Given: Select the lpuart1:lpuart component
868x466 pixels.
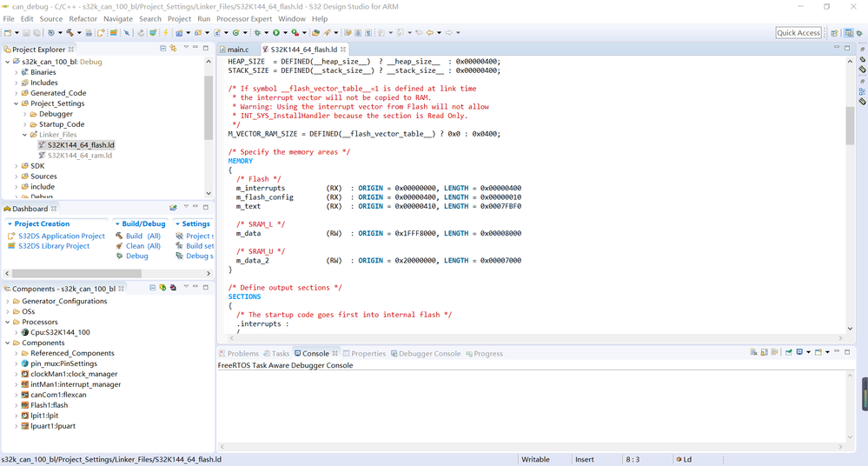Looking at the screenshot, I should pos(53,426).
